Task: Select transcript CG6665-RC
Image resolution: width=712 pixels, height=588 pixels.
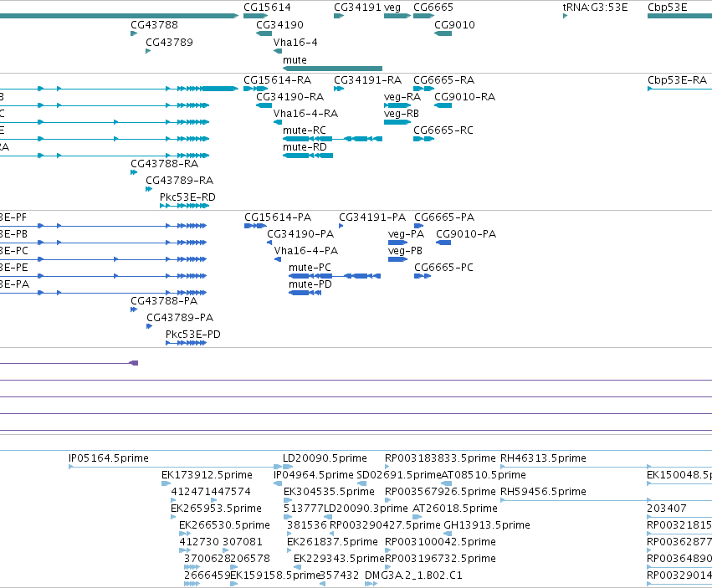Action: coord(443,130)
